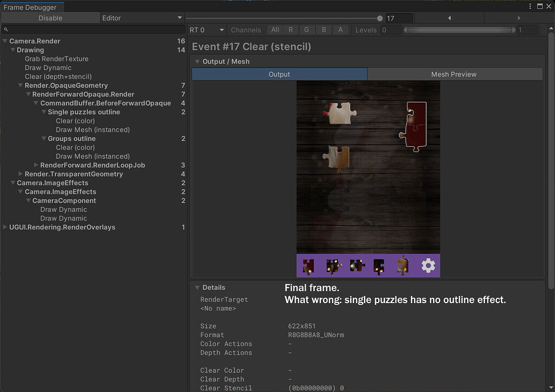Maximize the Frame Debugger window

[539, 6]
